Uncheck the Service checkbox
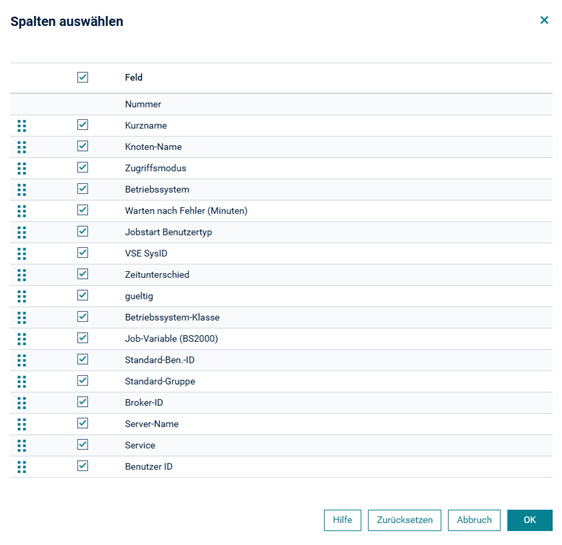Viewport: 562px width, 545px height. pyautogui.click(x=82, y=444)
